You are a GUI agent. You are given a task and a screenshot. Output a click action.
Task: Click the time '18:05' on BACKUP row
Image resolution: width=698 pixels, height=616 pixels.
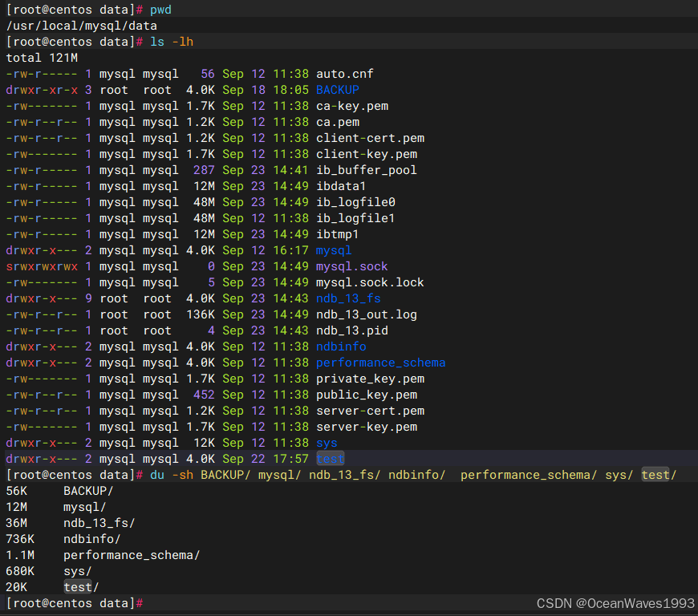pyautogui.click(x=290, y=90)
